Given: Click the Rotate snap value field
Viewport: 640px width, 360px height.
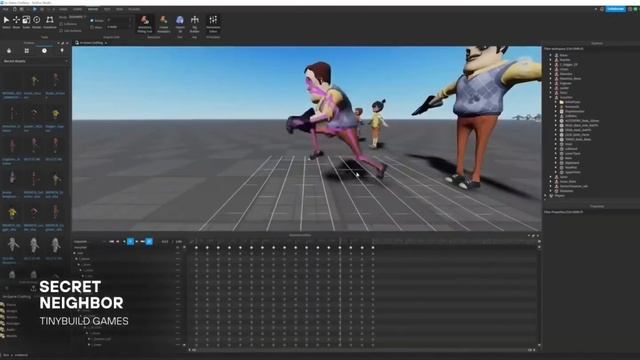Looking at the screenshot, I should coord(118,20).
